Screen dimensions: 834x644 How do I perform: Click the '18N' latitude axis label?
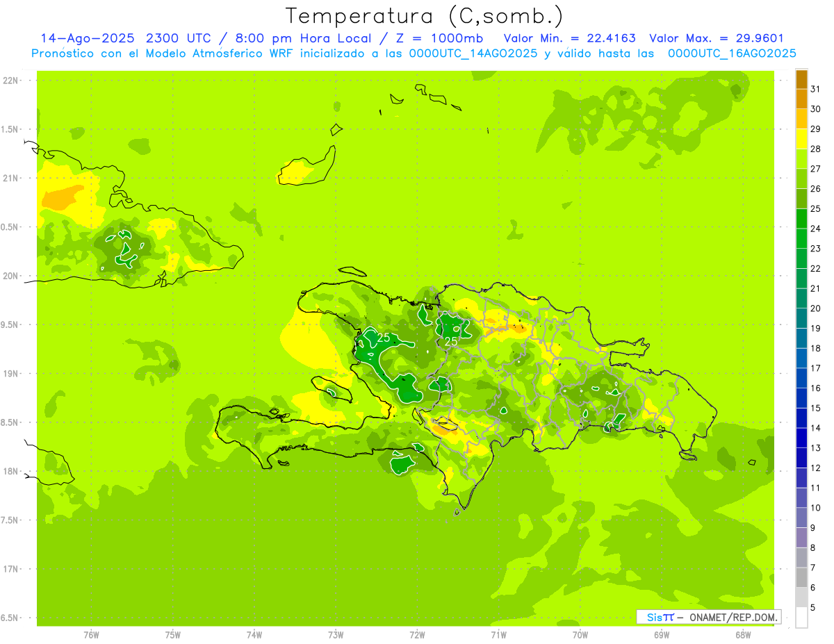pyautogui.click(x=10, y=471)
